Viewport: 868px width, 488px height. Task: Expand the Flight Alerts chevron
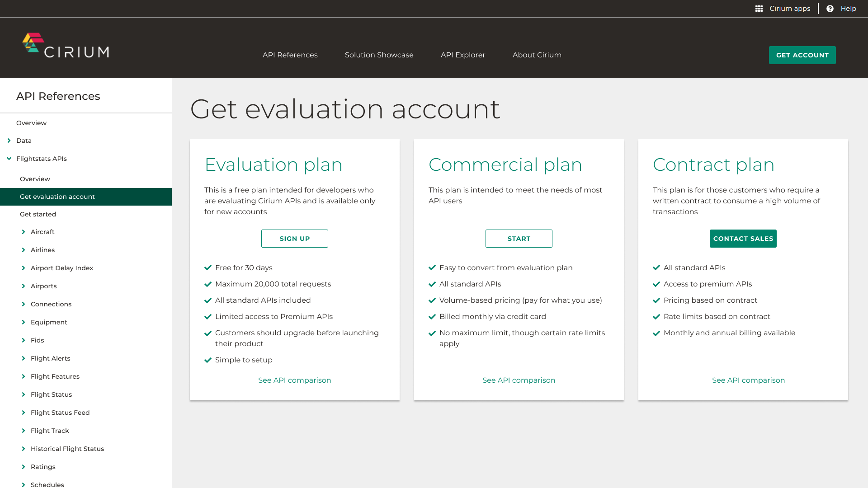(24, 358)
